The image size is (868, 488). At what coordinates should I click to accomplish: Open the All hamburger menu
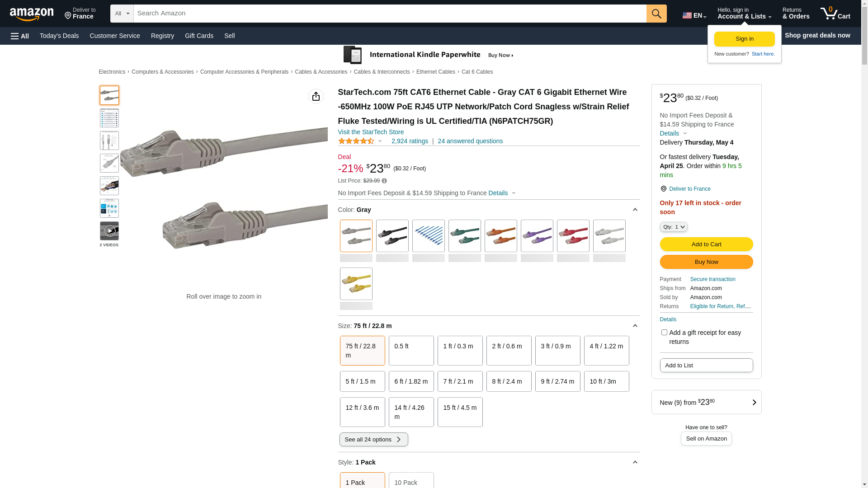point(20,36)
